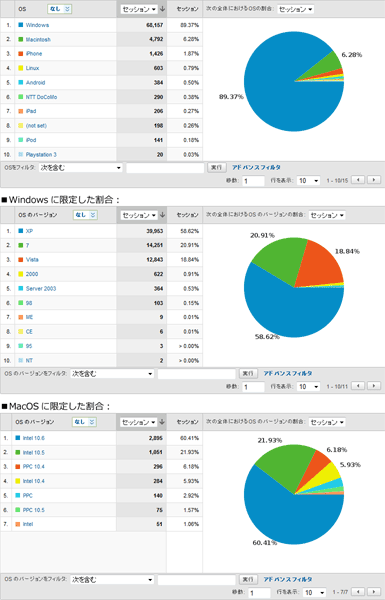Image resolution: width=385 pixels, height=600 pixels.
Task: Click the green swatch beside Macintosh
Action: 21,39
